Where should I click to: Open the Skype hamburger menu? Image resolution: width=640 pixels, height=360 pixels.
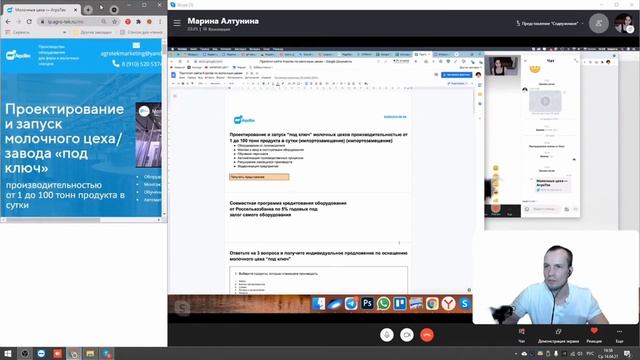tap(177, 23)
